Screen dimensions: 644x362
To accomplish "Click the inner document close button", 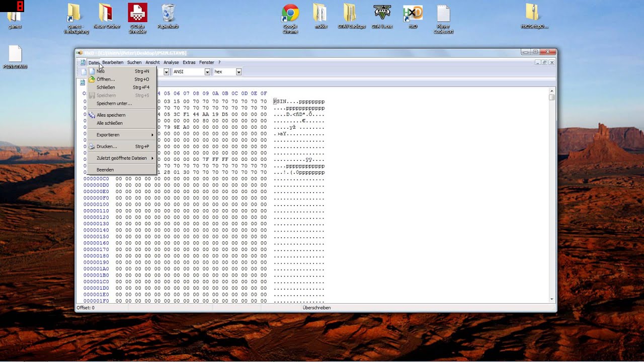I will (x=551, y=62).
